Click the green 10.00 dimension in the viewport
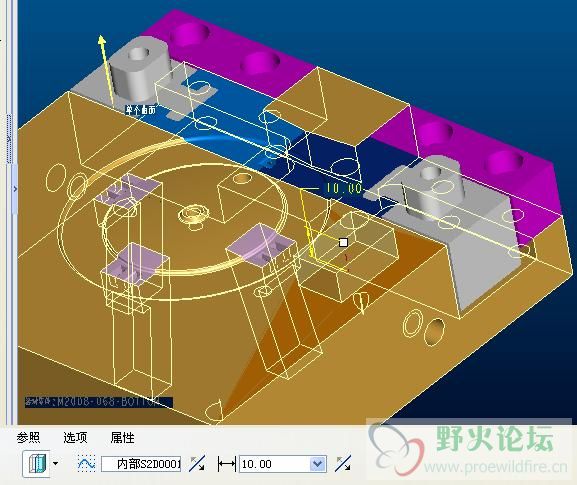 click(344, 188)
